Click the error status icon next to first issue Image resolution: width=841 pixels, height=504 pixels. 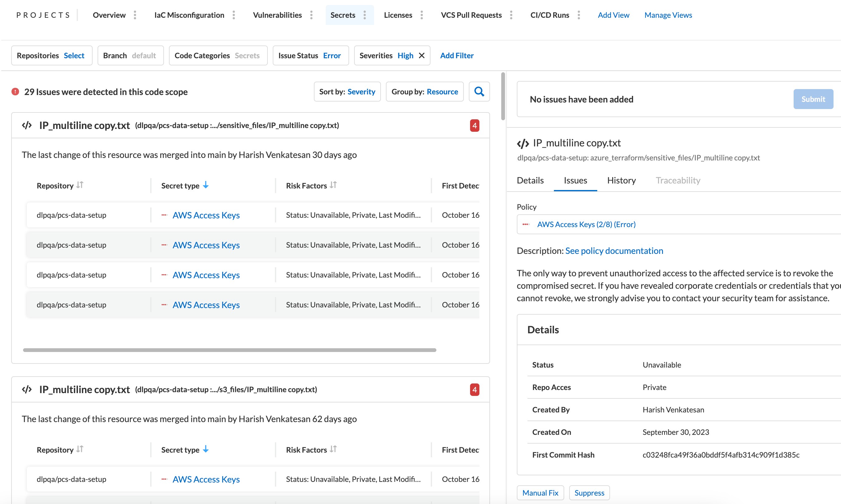coord(163,214)
